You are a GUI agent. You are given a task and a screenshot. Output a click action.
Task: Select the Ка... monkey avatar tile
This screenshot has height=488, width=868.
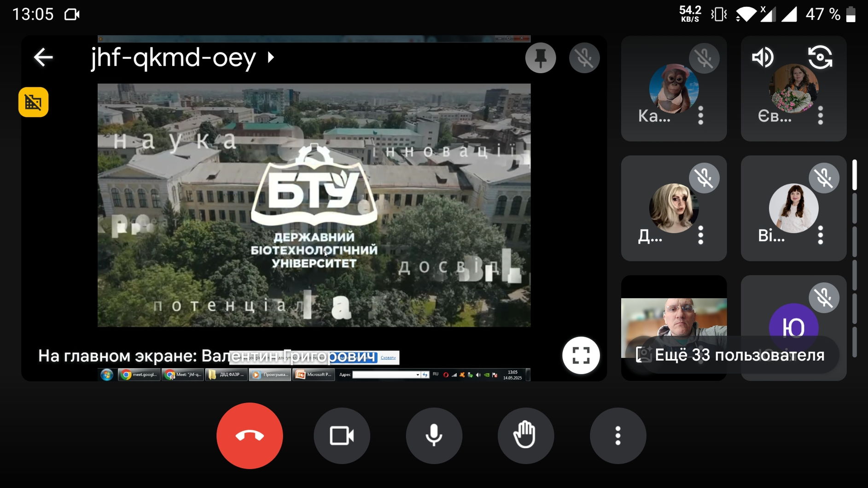(x=674, y=89)
